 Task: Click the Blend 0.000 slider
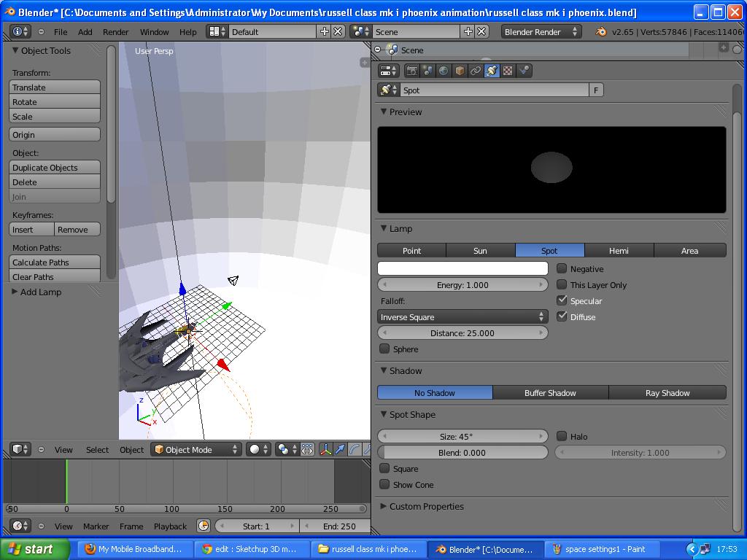[462, 452]
